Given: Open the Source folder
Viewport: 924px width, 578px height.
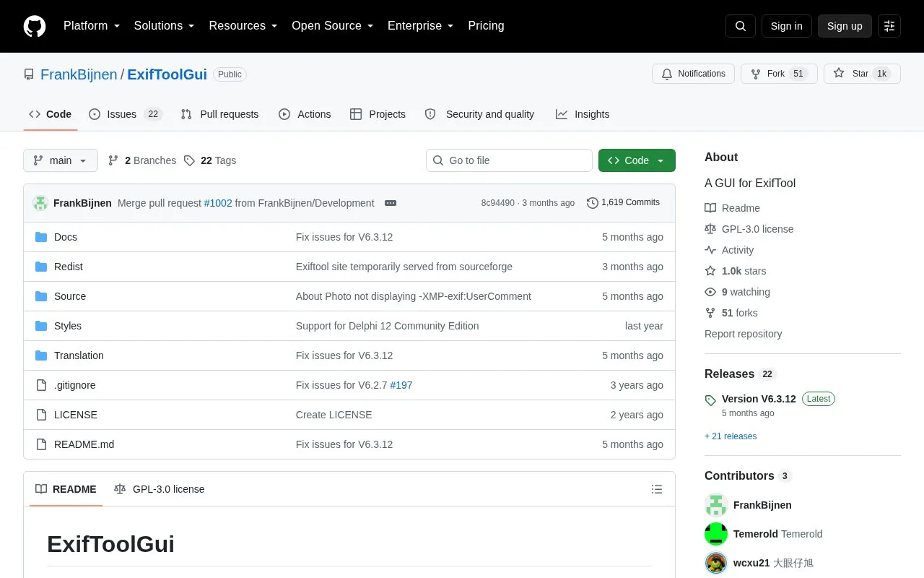Looking at the screenshot, I should (70, 296).
